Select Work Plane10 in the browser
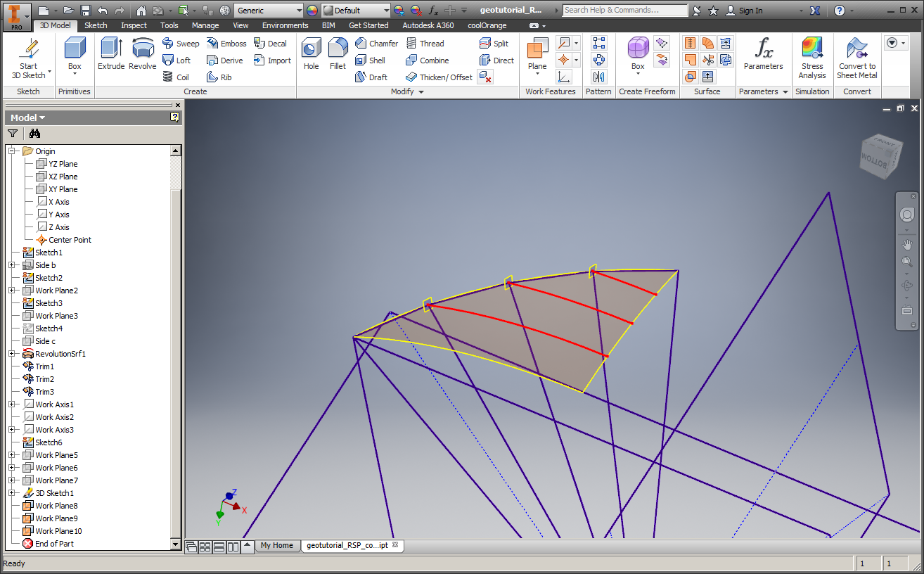Image resolution: width=924 pixels, height=574 pixels. coord(58,531)
